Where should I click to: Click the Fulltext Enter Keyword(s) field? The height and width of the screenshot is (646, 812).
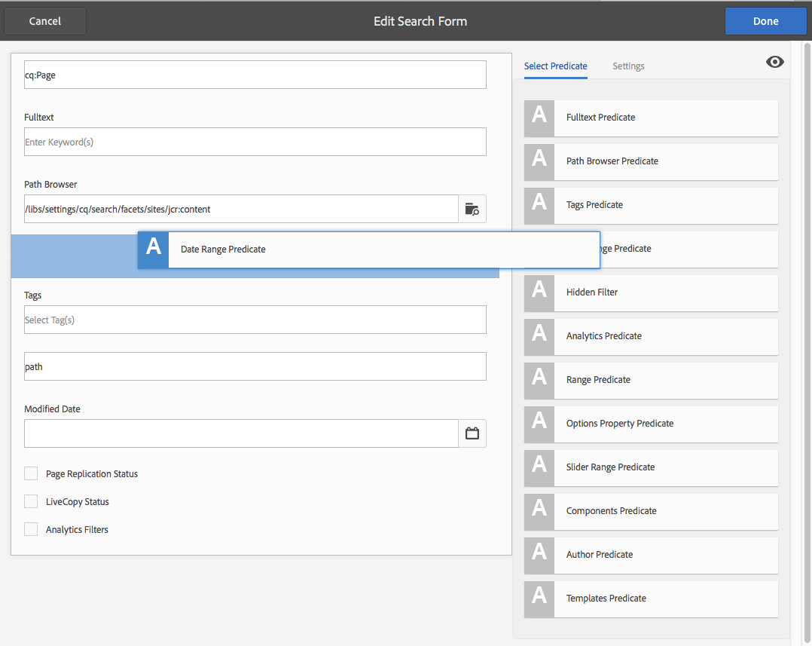click(x=255, y=142)
